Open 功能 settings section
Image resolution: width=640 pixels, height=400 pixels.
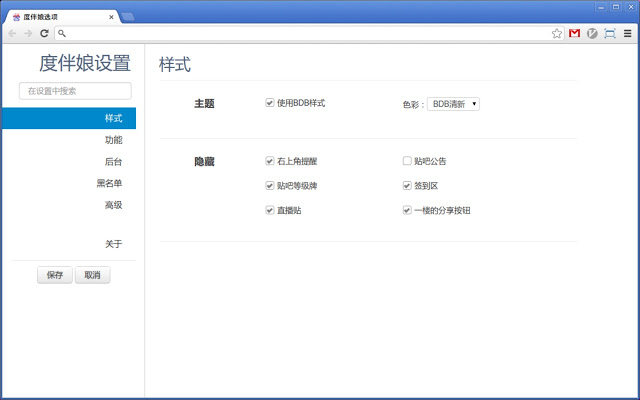[x=113, y=140]
